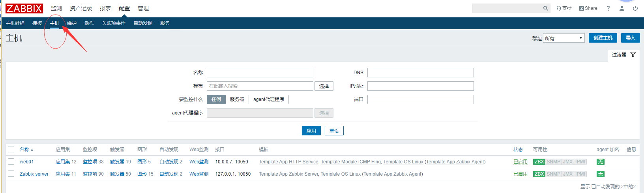Image resolution: width=644 pixels, height=193 pixels.
Task: Click web01 ZBX availability badge
Action: (539, 162)
